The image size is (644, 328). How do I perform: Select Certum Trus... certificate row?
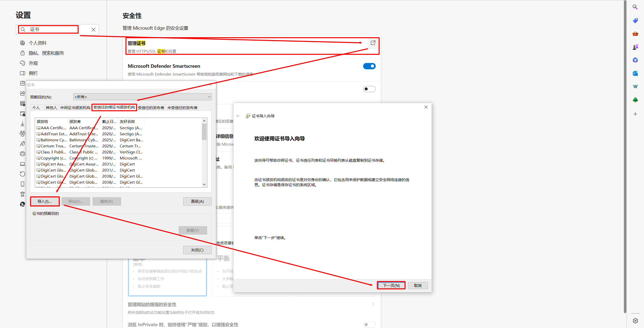pos(89,146)
